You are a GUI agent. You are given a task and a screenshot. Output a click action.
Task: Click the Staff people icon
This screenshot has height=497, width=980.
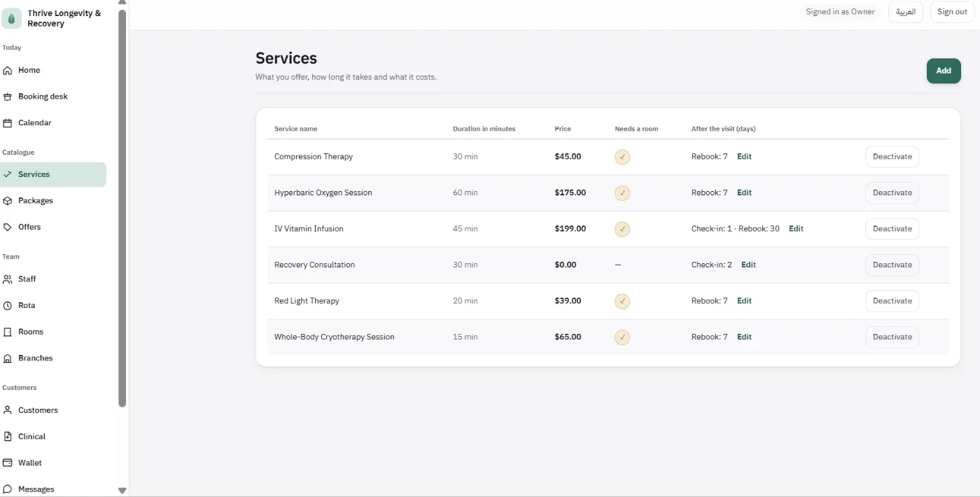[8, 279]
